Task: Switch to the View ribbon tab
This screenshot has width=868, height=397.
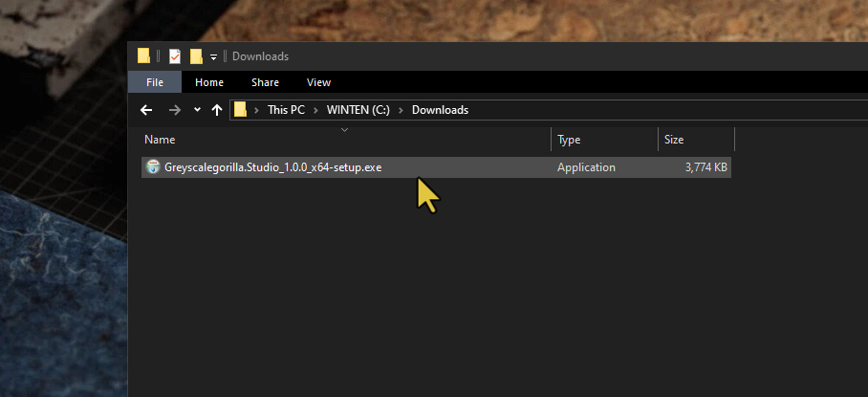Action: tap(319, 82)
